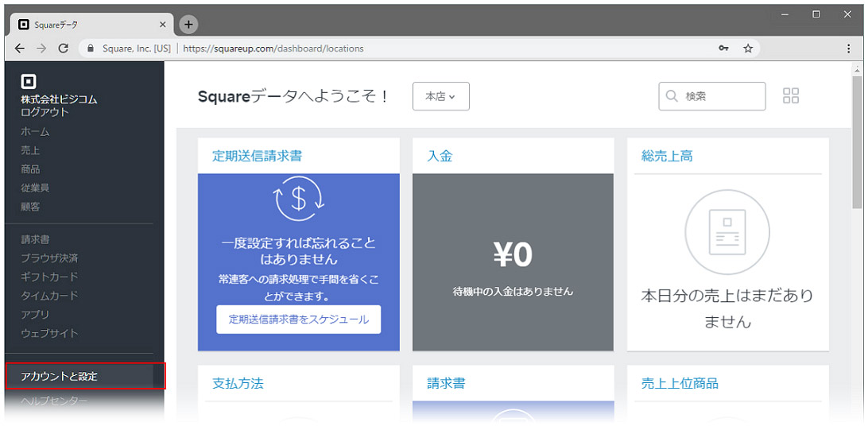Open 支払方法 card title link

pos(238,383)
